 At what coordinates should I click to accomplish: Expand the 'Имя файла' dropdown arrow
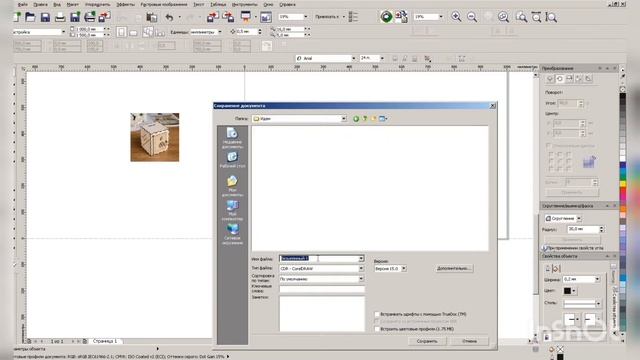pyautogui.click(x=361, y=259)
